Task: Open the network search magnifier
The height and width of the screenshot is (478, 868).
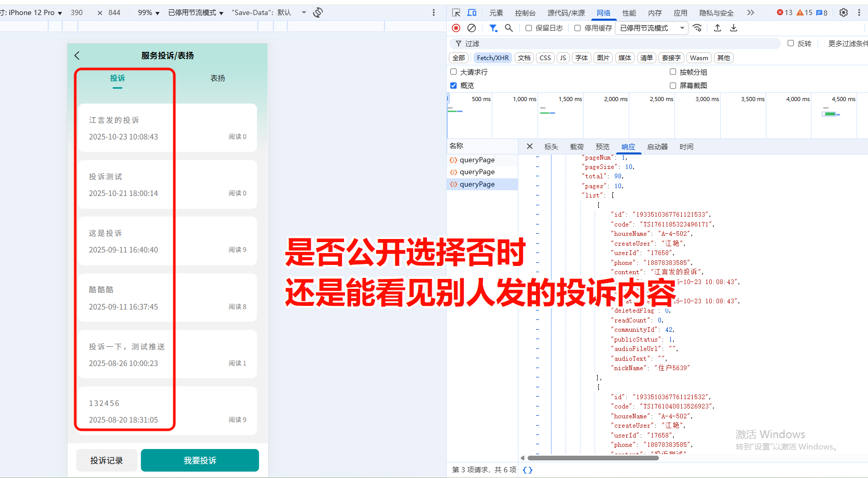Action: click(x=509, y=28)
